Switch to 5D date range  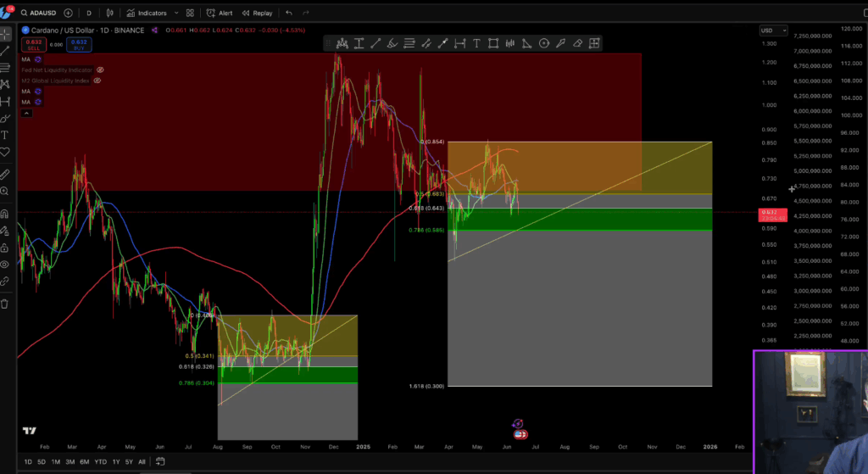[42, 462]
